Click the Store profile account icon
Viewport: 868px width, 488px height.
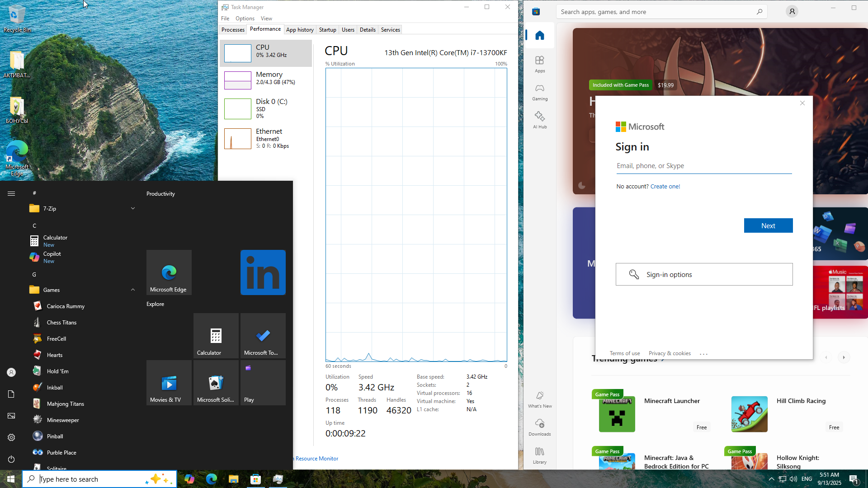(x=792, y=12)
